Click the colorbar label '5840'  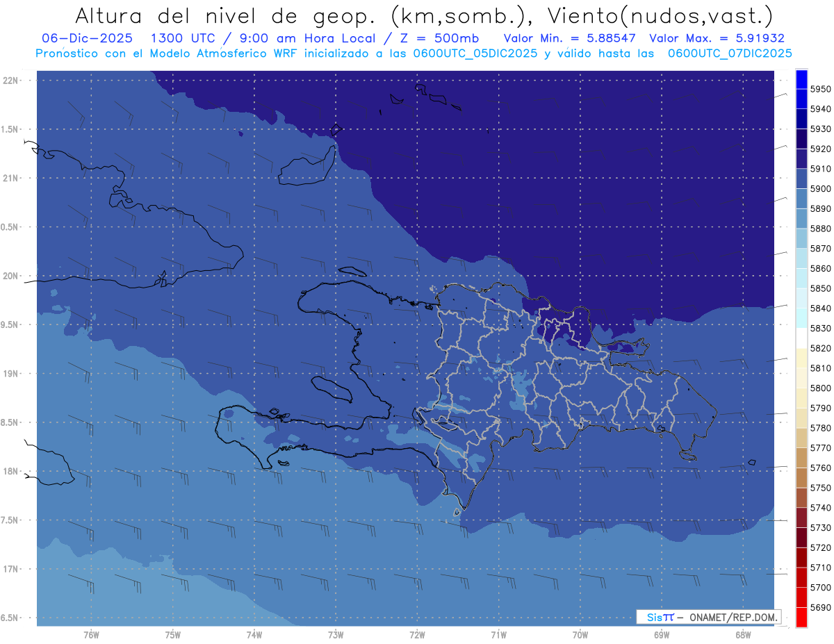820,308
